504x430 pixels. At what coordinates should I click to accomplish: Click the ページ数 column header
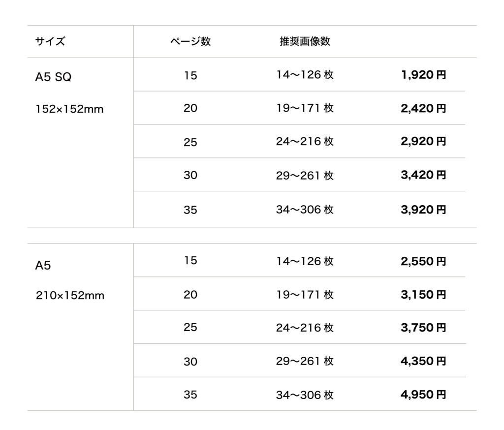(x=190, y=41)
